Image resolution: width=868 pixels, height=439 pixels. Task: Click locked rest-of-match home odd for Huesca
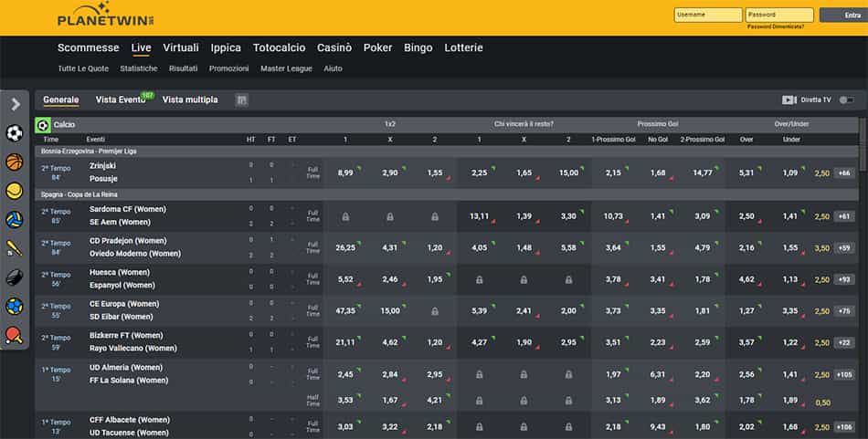(x=480, y=280)
